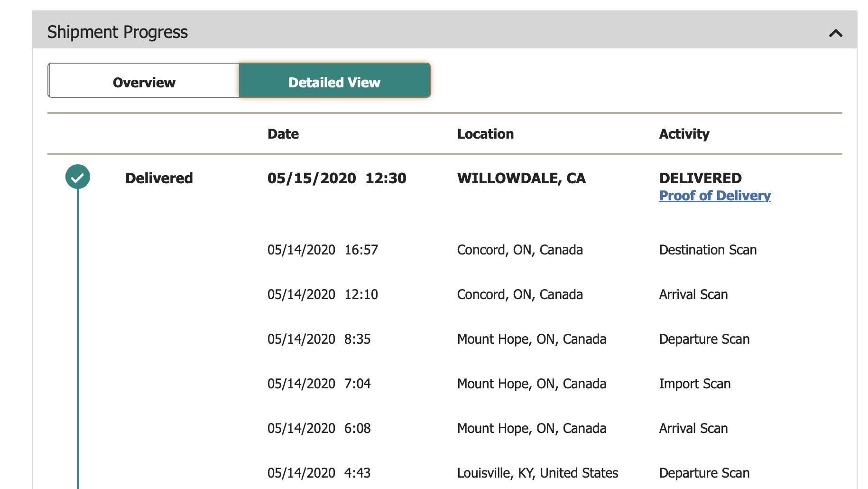The width and height of the screenshot is (868, 489).
Task: Select the Detailed View tab
Action: [x=334, y=82]
